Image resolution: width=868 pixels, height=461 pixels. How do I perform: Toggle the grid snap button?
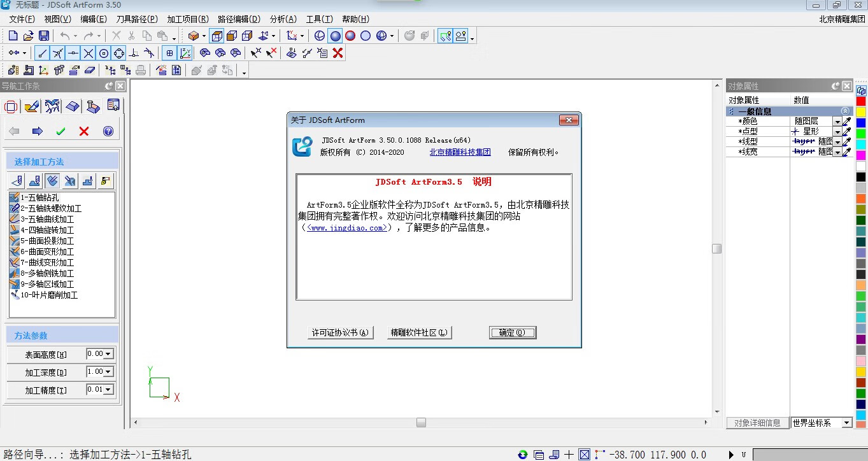tap(169, 53)
